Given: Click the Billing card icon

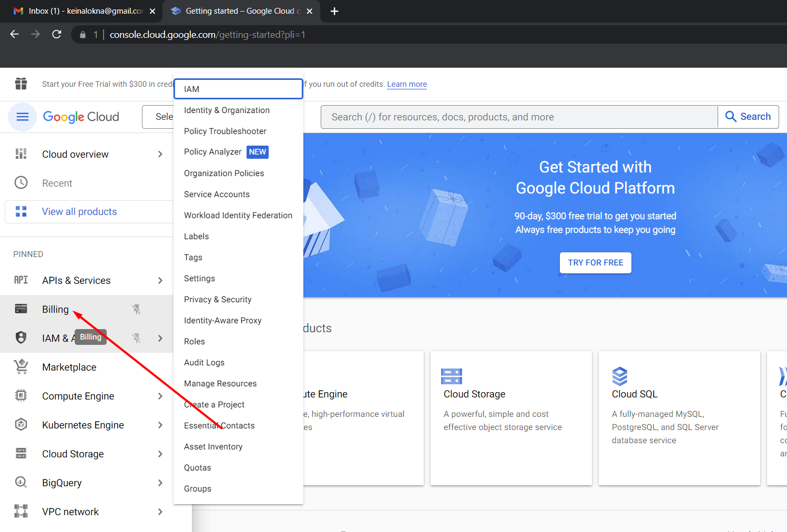Looking at the screenshot, I should [21, 309].
